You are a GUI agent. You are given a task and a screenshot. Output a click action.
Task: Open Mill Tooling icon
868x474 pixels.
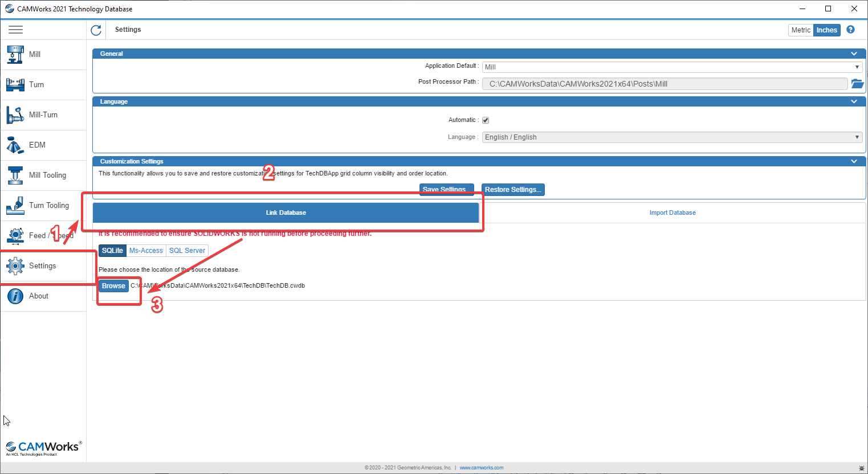[x=15, y=175]
